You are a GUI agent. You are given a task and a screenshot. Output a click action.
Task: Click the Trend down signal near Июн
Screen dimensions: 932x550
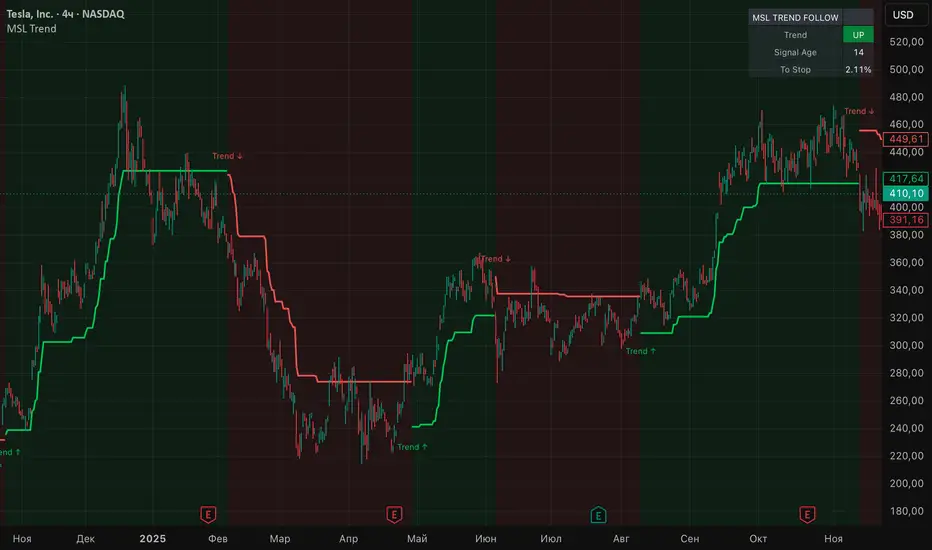(x=495, y=259)
